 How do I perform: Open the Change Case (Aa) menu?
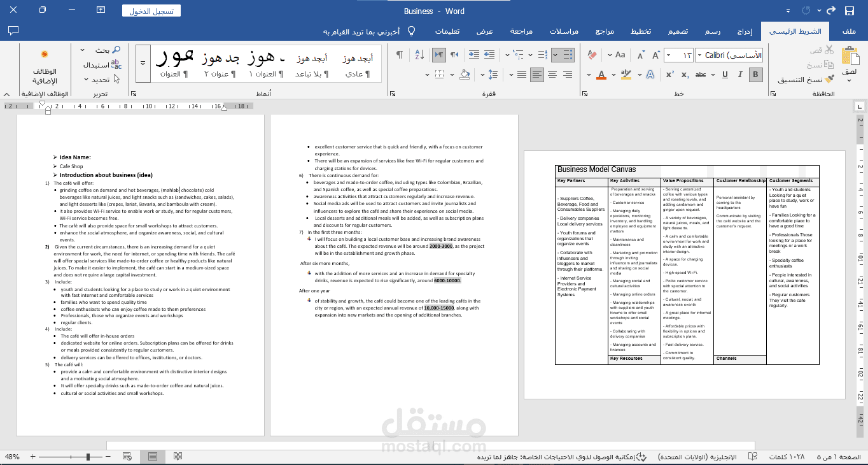617,55
